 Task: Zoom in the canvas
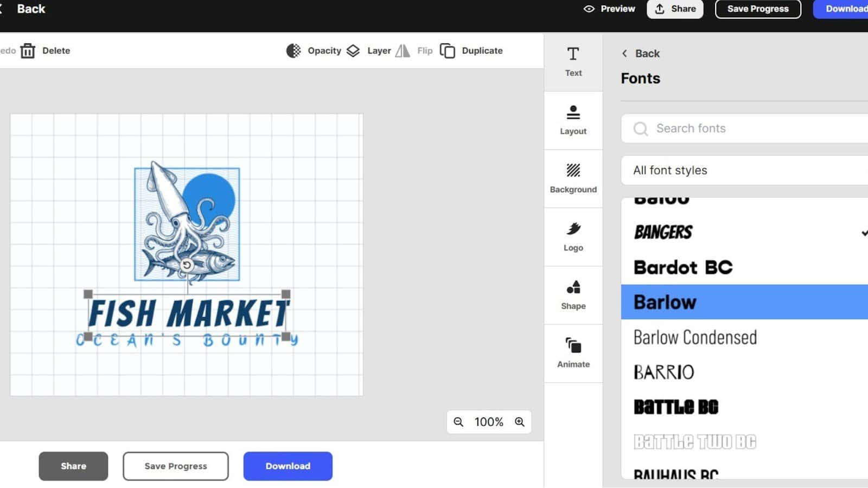click(520, 422)
